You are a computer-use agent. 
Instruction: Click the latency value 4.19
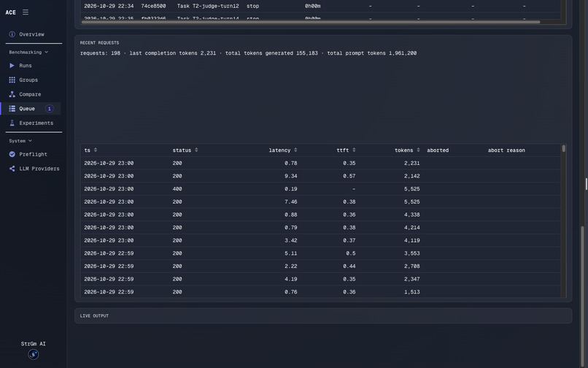290,279
